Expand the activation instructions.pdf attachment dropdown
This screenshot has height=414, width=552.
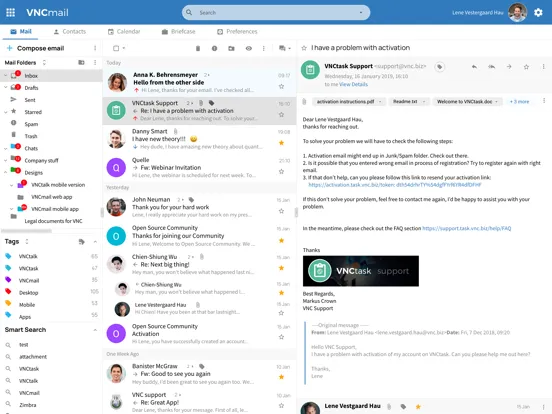[x=380, y=102]
